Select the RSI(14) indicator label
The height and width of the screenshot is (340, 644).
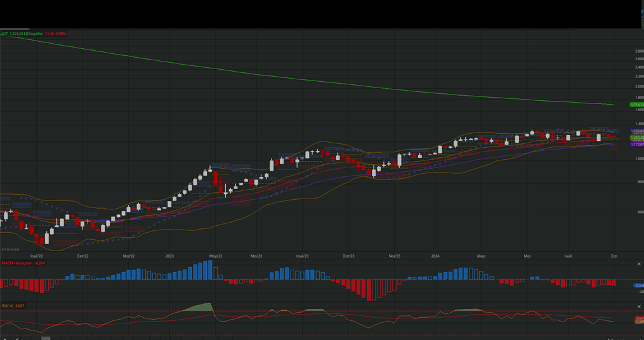tap(8, 306)
